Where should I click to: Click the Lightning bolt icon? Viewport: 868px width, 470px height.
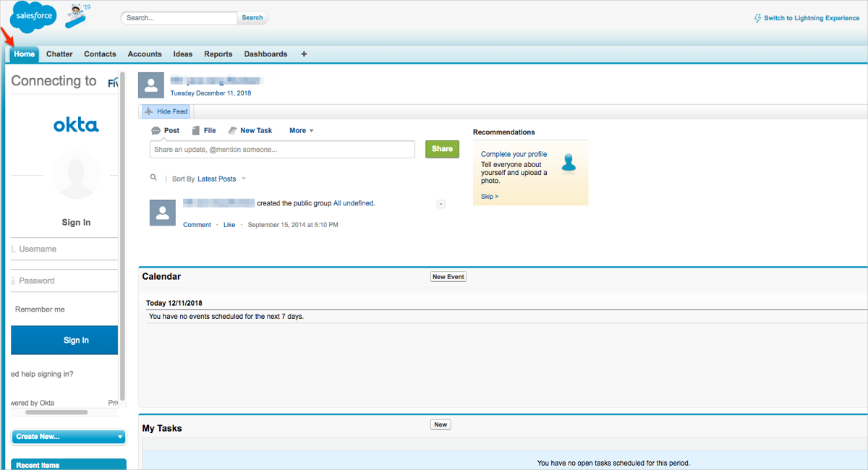(x=757, y=18)
